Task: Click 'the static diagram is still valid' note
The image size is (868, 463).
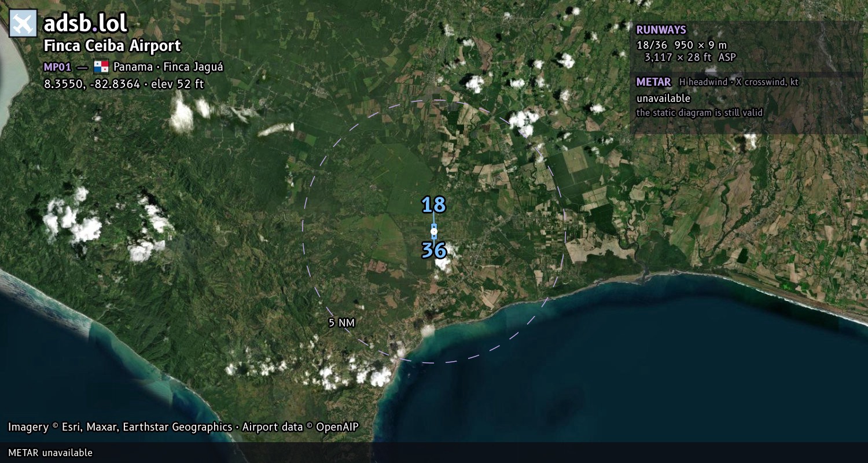Action: 700,113
